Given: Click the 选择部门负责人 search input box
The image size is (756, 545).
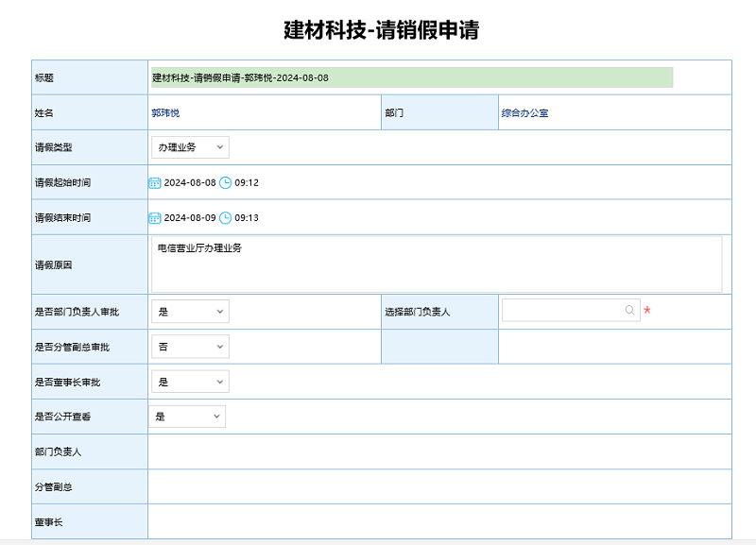Looking at the screenshot, I should click(x=567, y=310).
